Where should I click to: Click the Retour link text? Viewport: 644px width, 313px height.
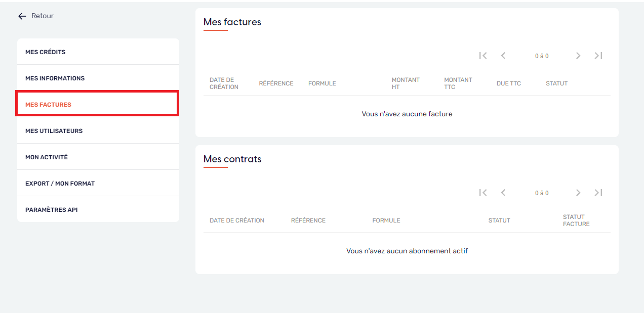(43, 16)
